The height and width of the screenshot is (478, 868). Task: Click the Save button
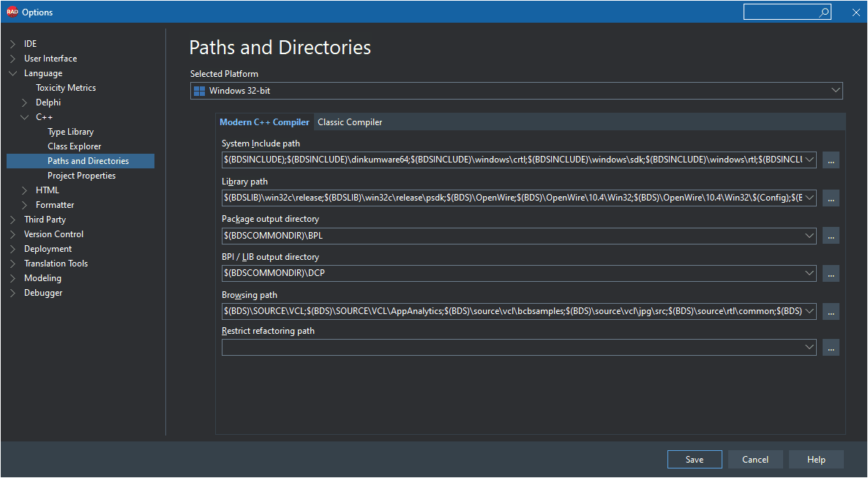[695, 459]
